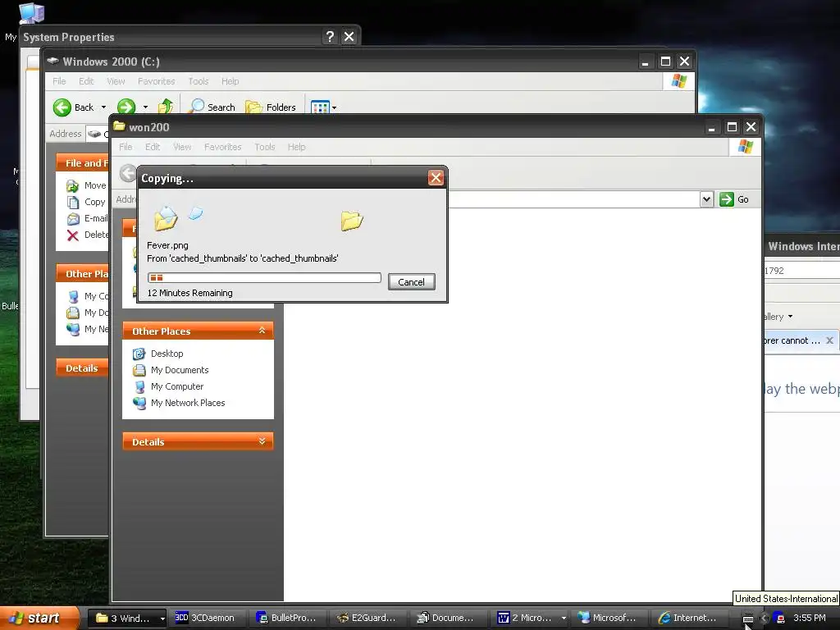This screenshot has width=840, height=630.
Task: Open Tools menu in Windows 2000 (C:) window
Action: pos(199,81)
